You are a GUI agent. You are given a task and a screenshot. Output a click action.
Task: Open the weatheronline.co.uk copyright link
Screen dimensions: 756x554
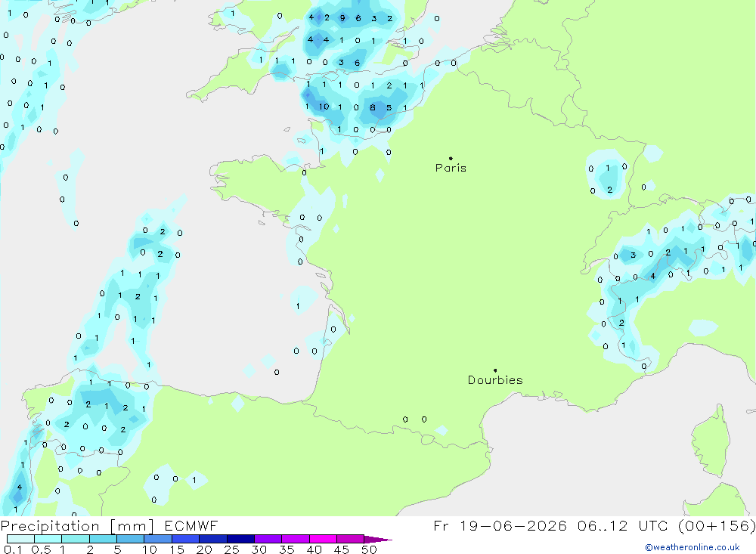[692, 547]
